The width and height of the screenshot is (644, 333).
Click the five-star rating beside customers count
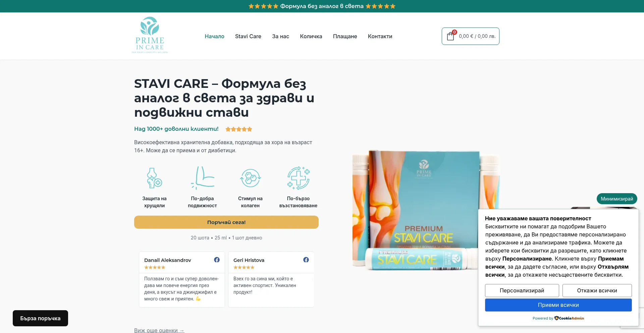click(x=239, y=129)
